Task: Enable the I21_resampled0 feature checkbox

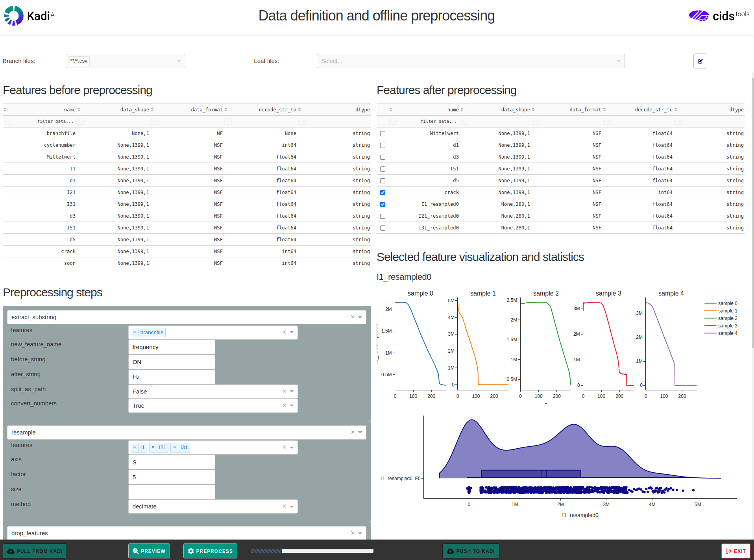Action: [x=383, y=216]
